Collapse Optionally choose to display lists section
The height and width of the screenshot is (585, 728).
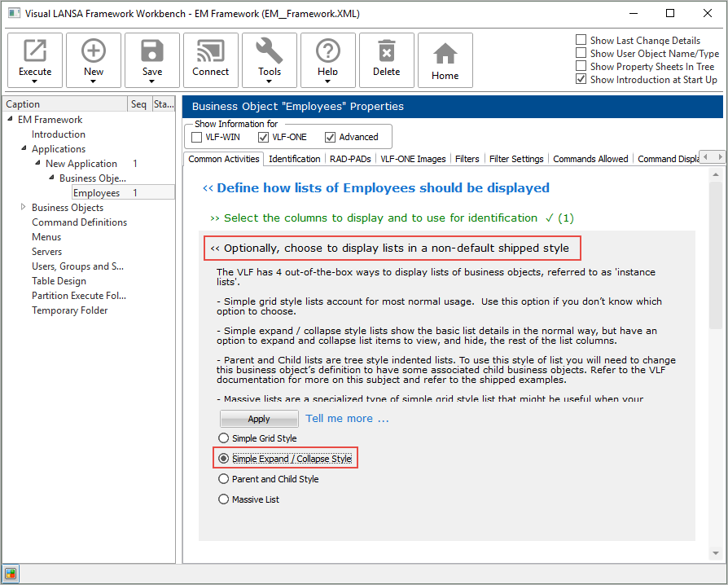click(x=392, y=249)
